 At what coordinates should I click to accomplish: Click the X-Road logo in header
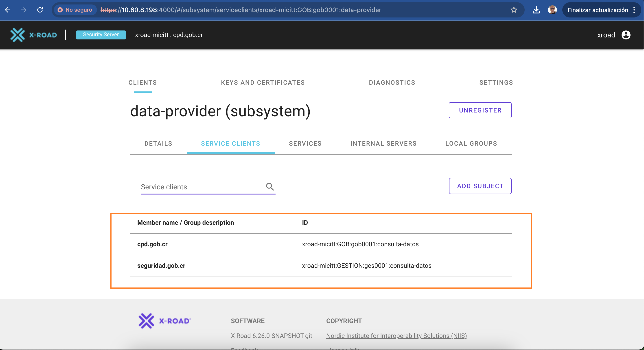[x=33, y=35]
